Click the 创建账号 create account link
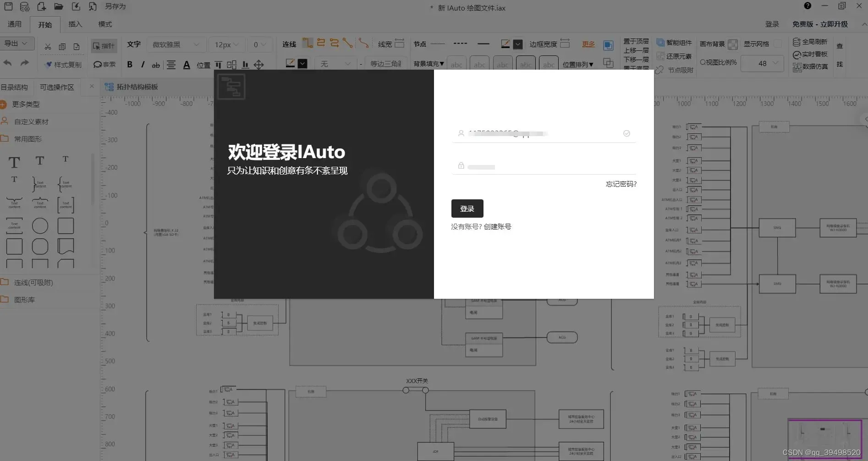This screenshot has height=461, width=868. click(x=497, y=226)
